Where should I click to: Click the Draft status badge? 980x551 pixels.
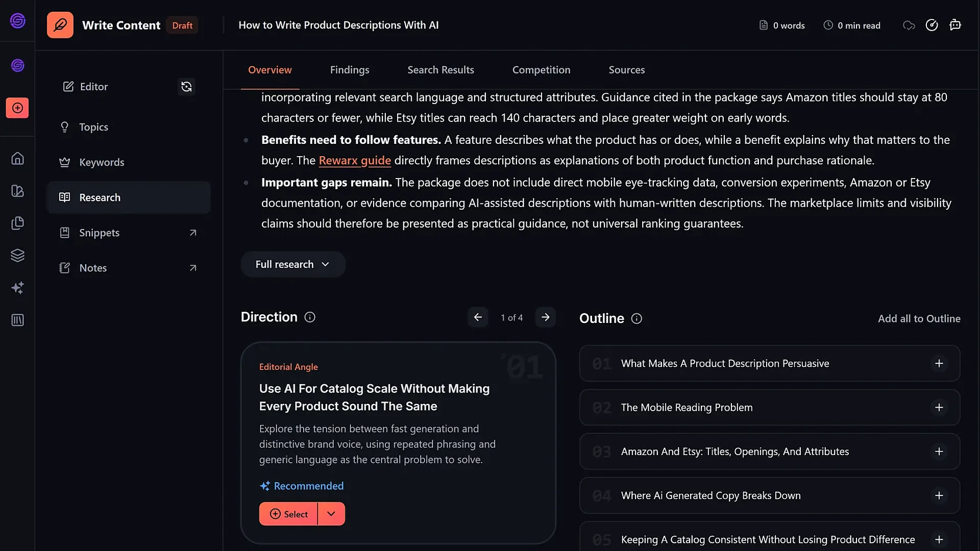pos(182,26)
